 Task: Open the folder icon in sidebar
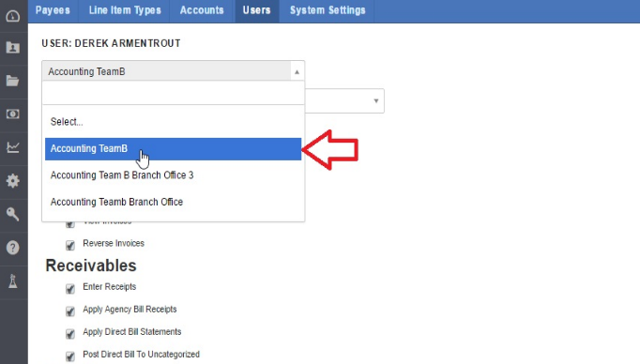(x=13, y=81)
